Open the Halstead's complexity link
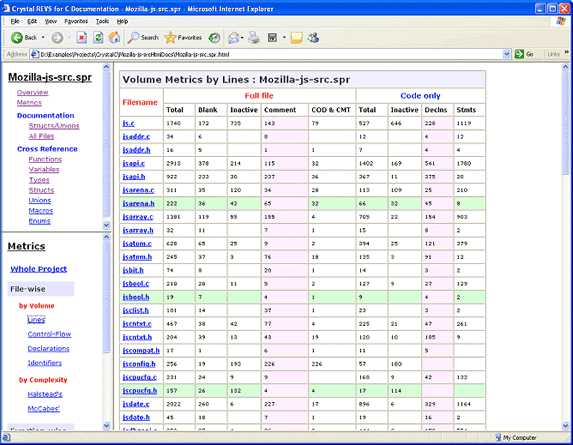The image size is (573, 445). [45, 394]
